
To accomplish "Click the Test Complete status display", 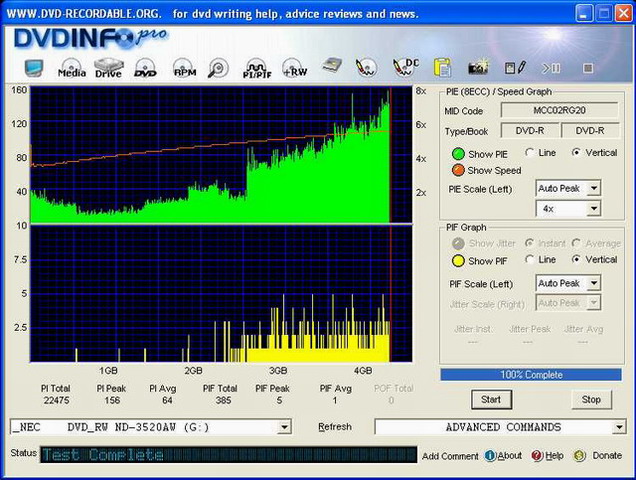I will tap(228, 454).
